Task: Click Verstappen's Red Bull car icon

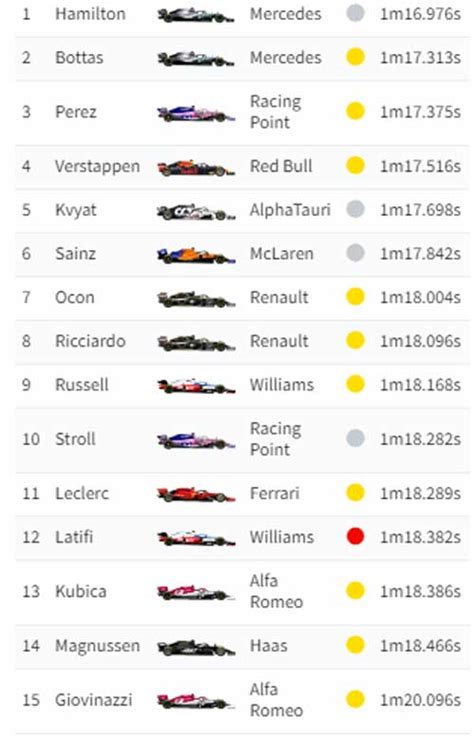Action: click(196, 167)
